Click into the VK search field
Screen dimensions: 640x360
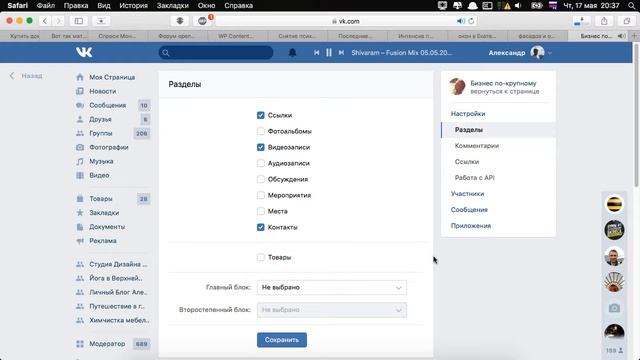pos(216,53)
